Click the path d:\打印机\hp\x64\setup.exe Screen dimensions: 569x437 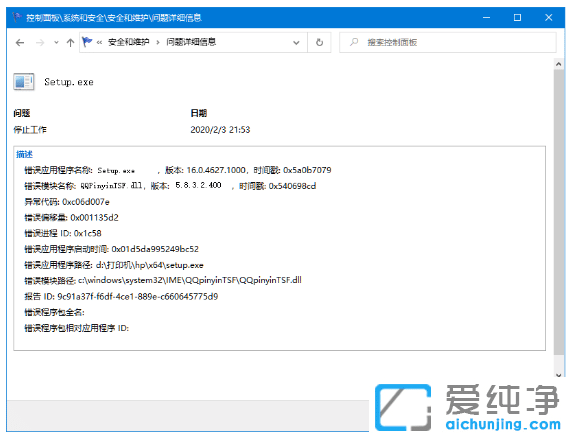tap(150, 265)
